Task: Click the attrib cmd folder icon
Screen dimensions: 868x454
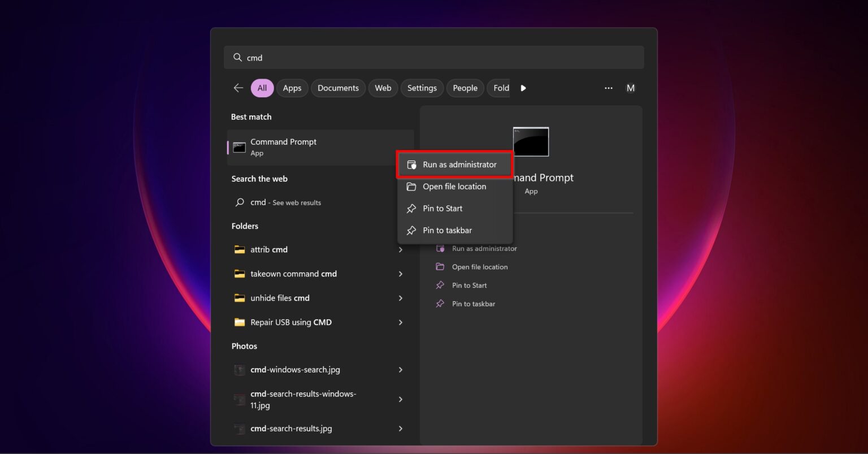Action: (240, 249)
